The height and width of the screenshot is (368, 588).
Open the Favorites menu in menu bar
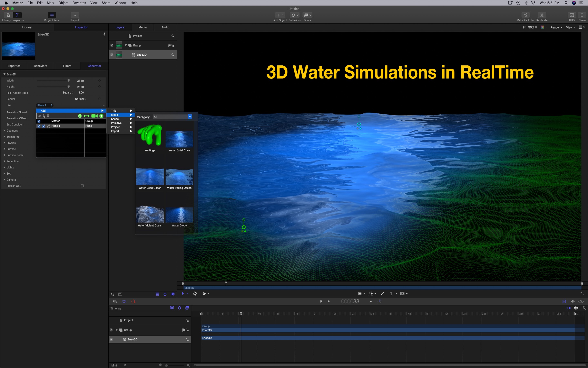pyautogui.click(x=79, y=3)
